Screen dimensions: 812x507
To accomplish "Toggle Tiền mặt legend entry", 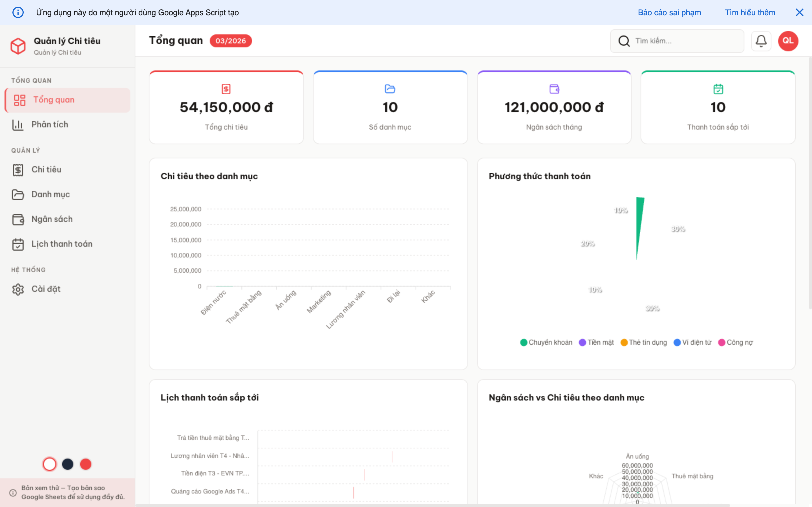I will (x=597, y=342).
